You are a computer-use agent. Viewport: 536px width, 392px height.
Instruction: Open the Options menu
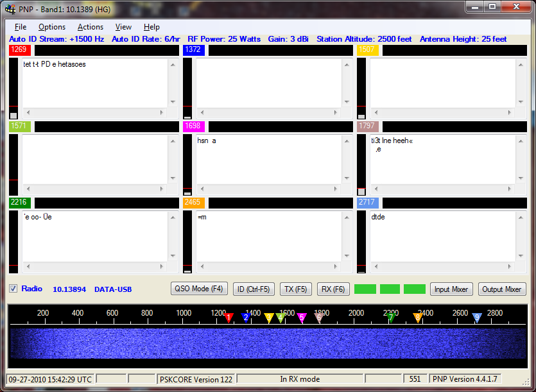point(51,27)
